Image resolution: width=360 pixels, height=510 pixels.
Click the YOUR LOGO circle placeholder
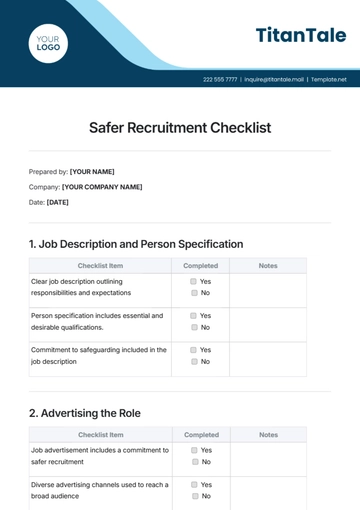(x=48, y=43)
